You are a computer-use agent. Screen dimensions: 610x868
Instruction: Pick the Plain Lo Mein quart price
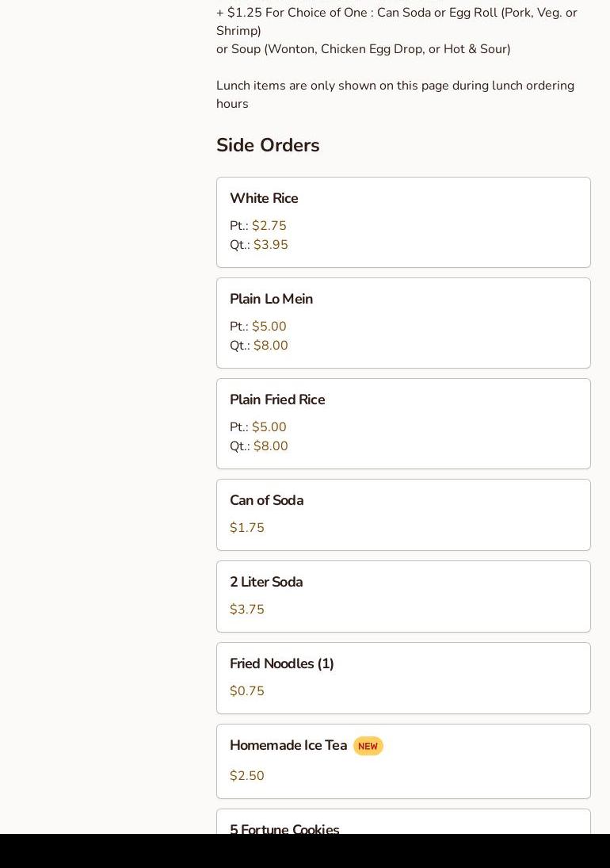coord(271,346)
